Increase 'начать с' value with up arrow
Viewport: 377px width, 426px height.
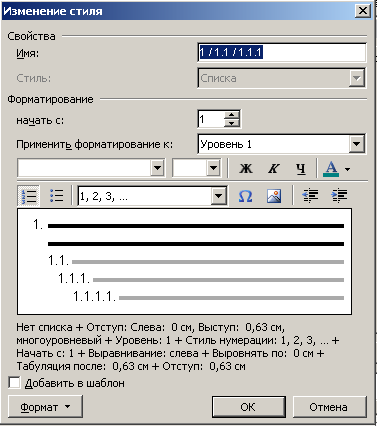232,115
